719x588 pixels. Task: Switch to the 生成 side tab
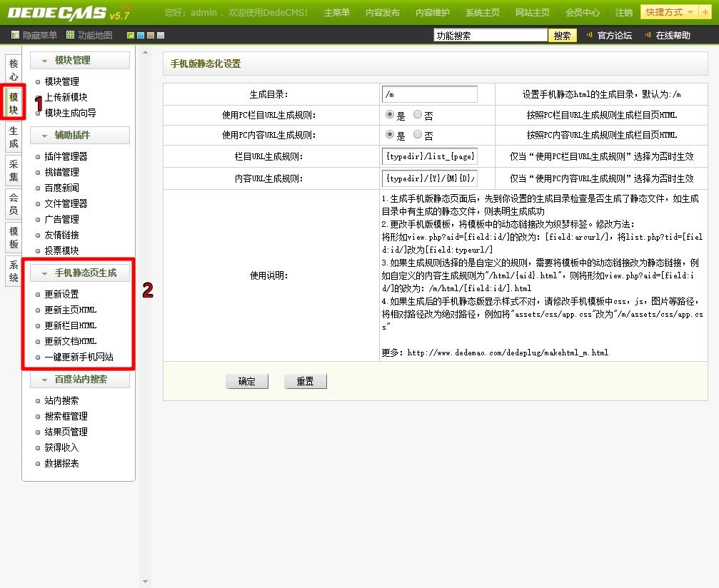[14, 137]
